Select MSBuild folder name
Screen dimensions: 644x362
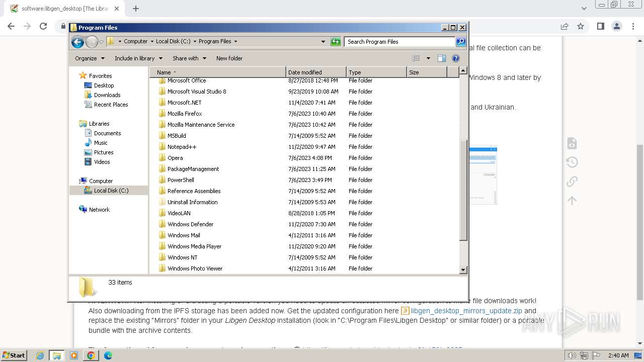click(x=177, y=136)
